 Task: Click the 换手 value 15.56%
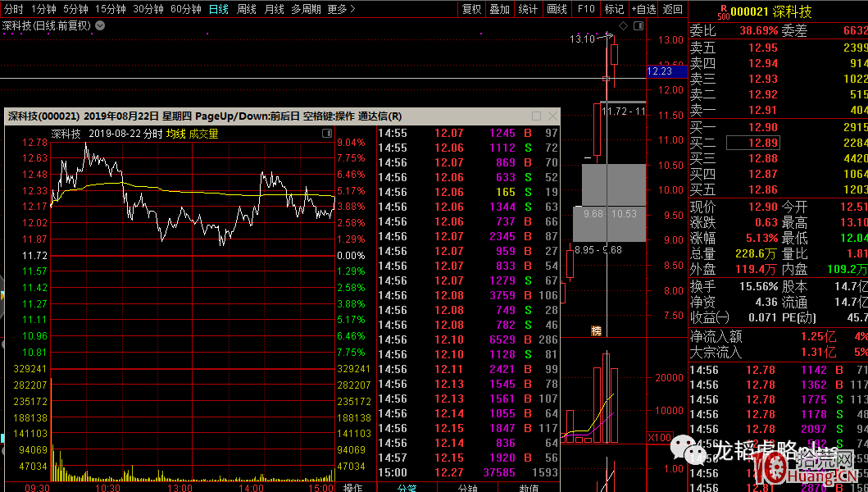pyautogui.click(x=758, y=286)
